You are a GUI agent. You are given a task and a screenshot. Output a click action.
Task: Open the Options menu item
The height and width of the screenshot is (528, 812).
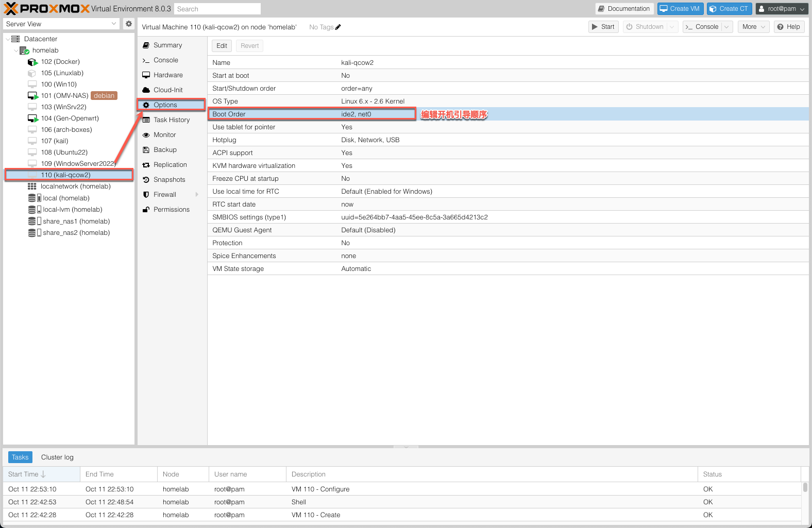coord(172,105)
